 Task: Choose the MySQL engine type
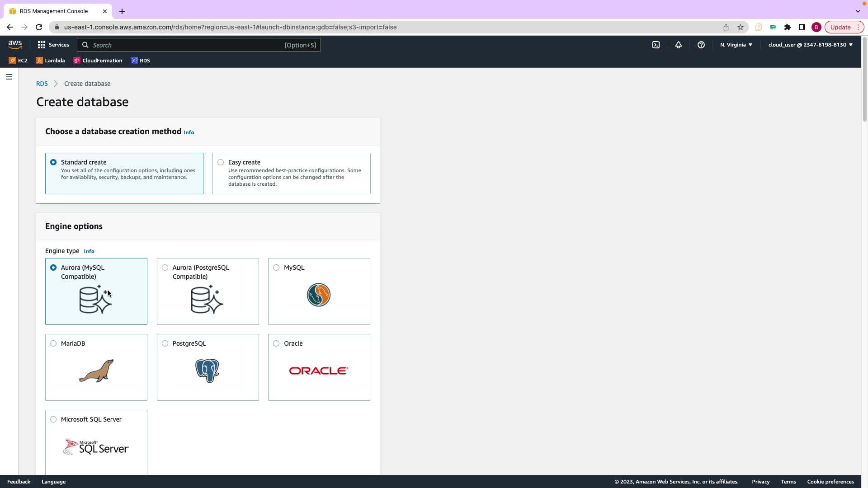pyautogui.click(x=276, y=267)
